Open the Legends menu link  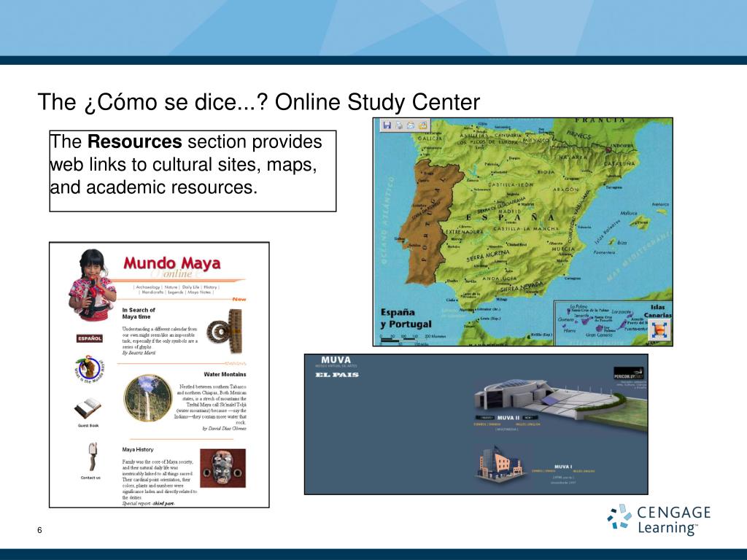(x=175, y=292)
